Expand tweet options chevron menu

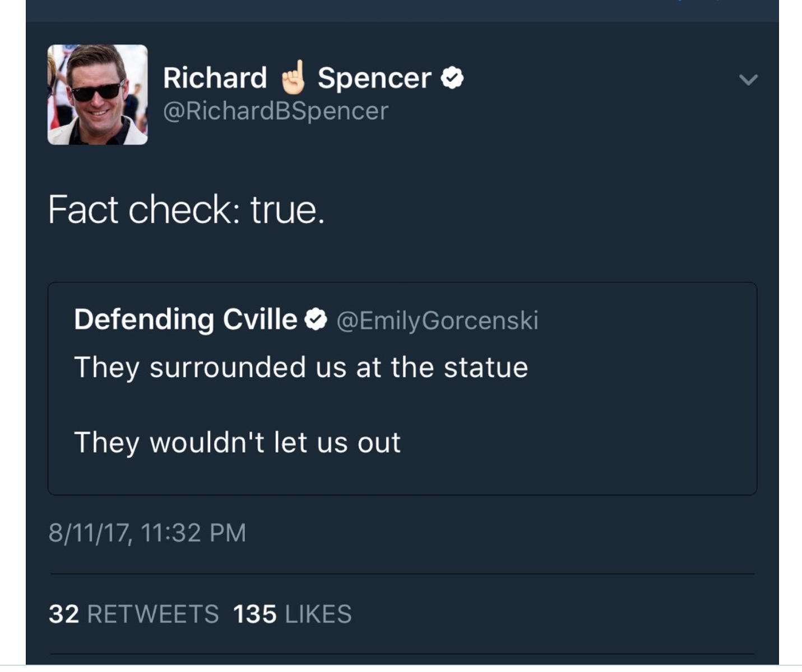tap(748, 80)
